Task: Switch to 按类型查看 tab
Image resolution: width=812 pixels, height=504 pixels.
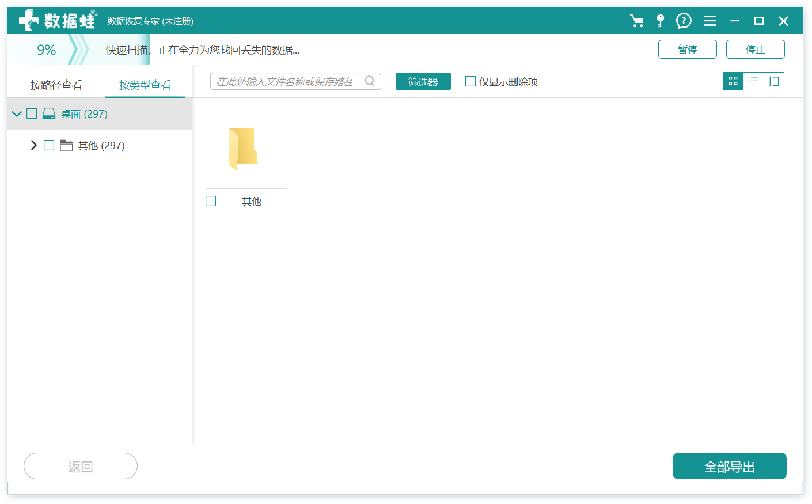Action: click(x=145, y=85)
